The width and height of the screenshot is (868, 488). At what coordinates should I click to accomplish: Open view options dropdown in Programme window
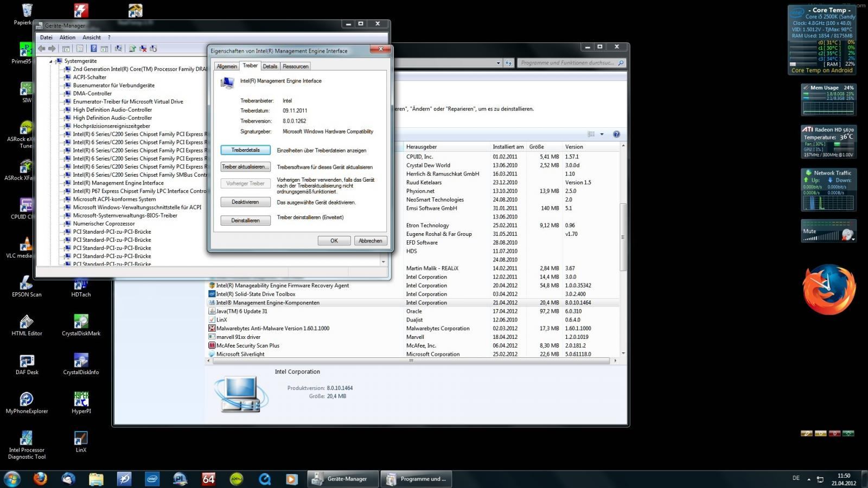tap(602, 134)
